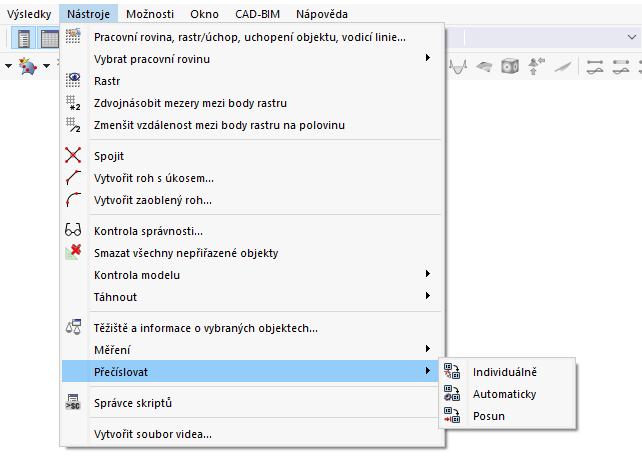Click the script manager SC icon

tap(73, 402)
